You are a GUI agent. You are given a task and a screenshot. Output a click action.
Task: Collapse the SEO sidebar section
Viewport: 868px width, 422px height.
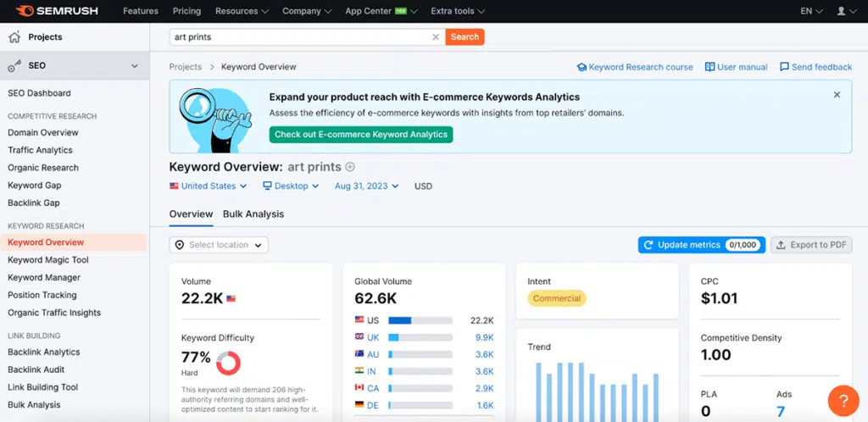point(135,66)
